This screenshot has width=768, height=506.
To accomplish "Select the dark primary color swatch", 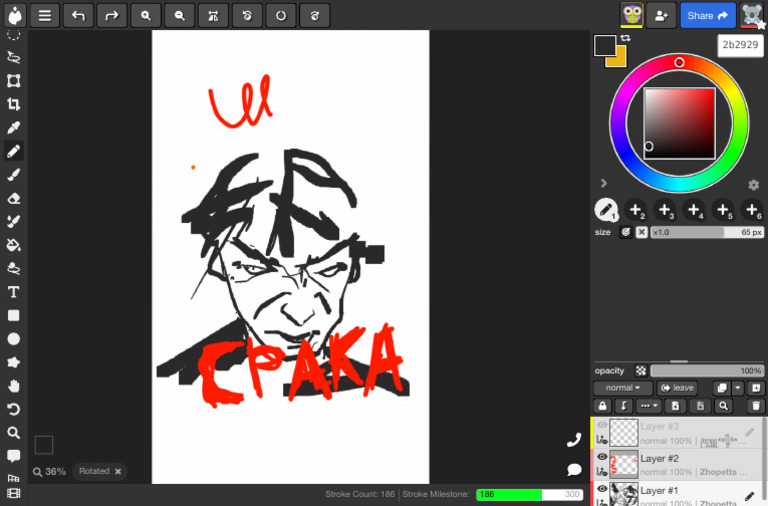I will coord(605,45).
